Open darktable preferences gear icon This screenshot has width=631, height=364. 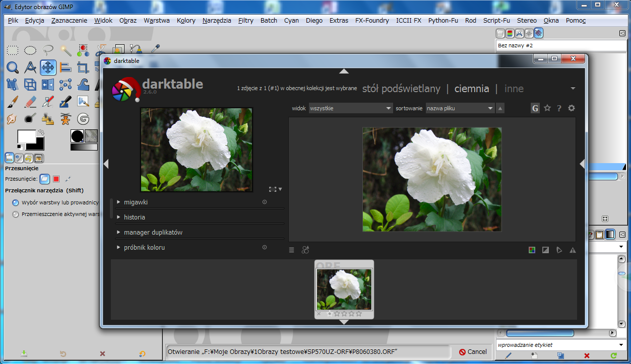(571, 108)
